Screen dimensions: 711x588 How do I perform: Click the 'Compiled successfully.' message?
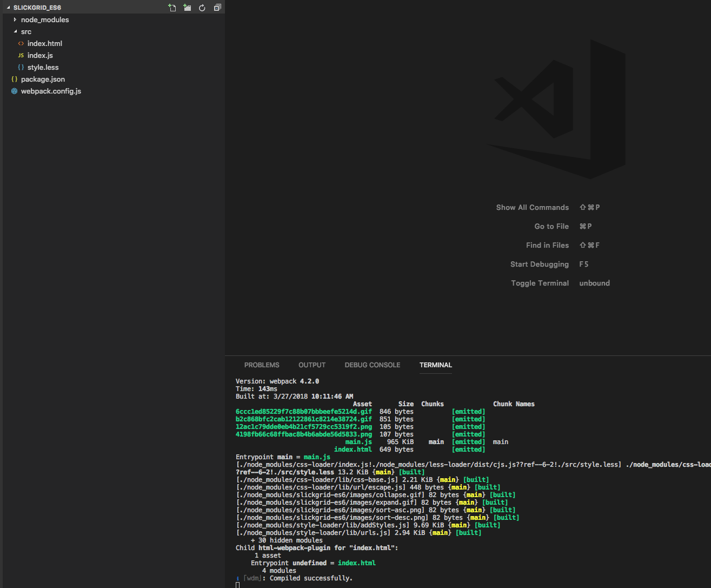click(311, 578)
